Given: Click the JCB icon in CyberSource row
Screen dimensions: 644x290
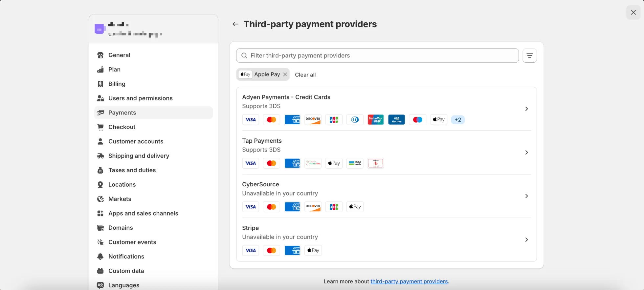Looking at the screenshot, I should click(334, 207).
